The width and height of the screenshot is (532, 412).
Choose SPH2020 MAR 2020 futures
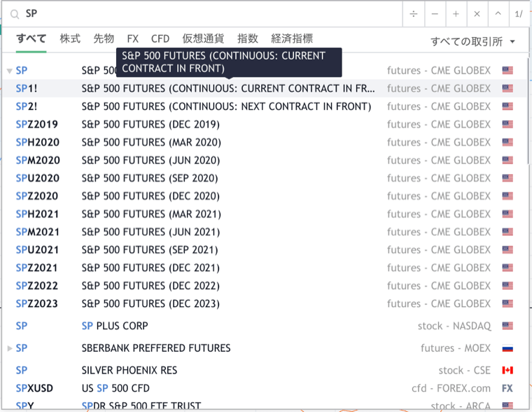pos(265,142)
